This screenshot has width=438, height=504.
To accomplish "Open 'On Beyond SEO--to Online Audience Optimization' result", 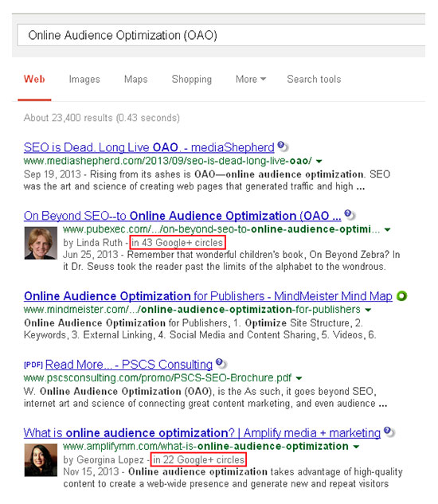I will click(x=182, y=216).
